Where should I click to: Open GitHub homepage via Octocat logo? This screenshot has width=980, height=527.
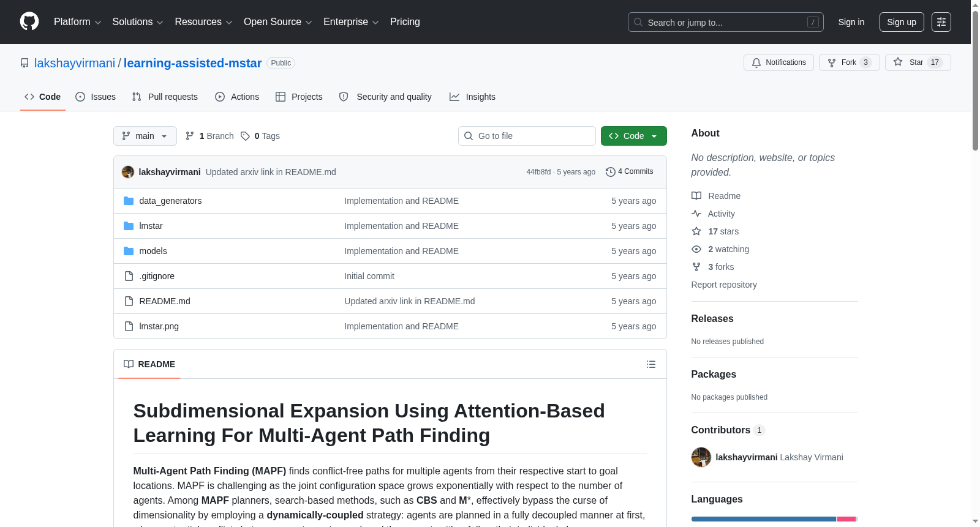[x=29, y=22]
